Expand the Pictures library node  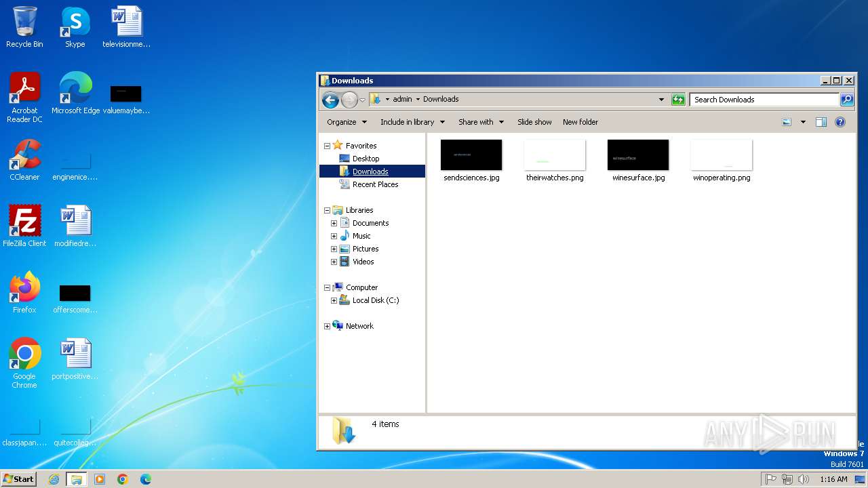[334, 249]
